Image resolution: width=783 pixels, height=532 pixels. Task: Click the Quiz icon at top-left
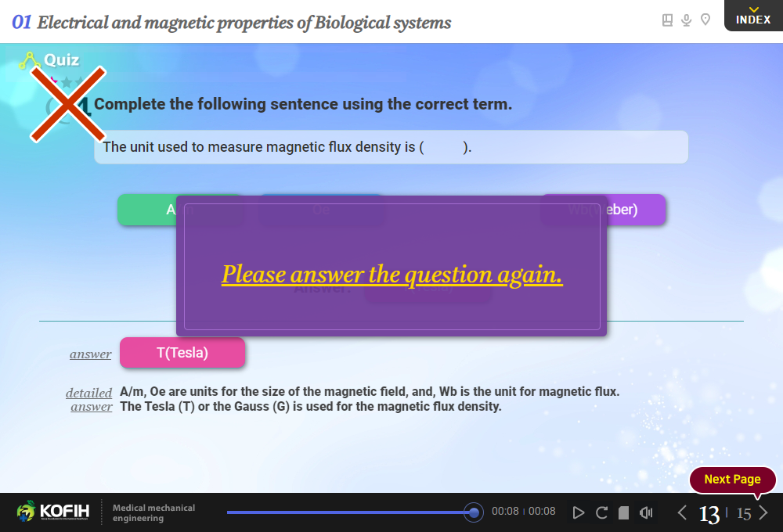[30, 60]
